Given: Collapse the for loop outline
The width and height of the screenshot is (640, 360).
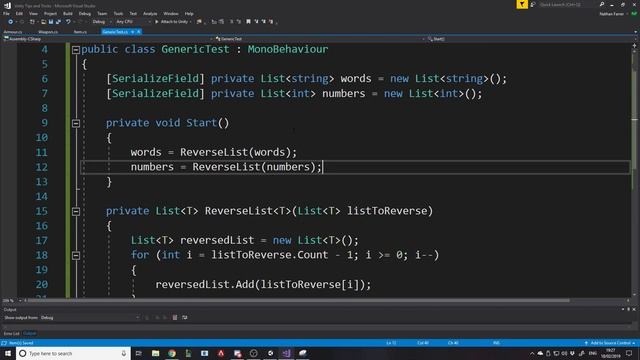Looking at the screenshot, I should tap(76, 256).
